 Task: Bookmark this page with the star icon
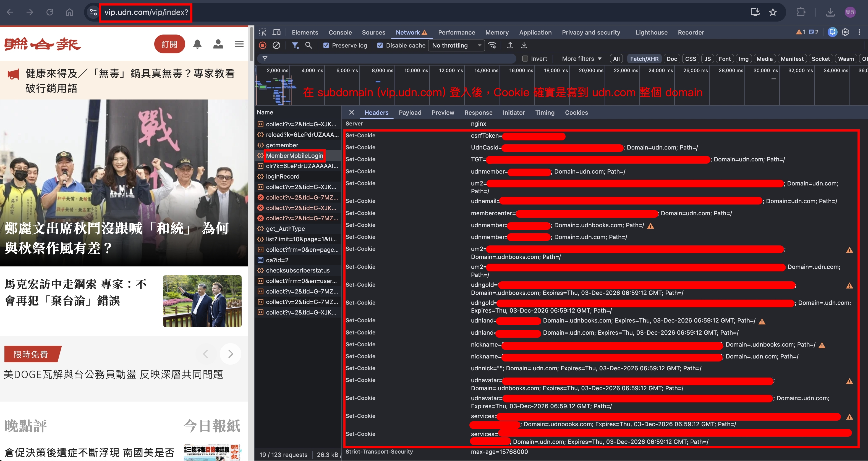coord(773,12)
